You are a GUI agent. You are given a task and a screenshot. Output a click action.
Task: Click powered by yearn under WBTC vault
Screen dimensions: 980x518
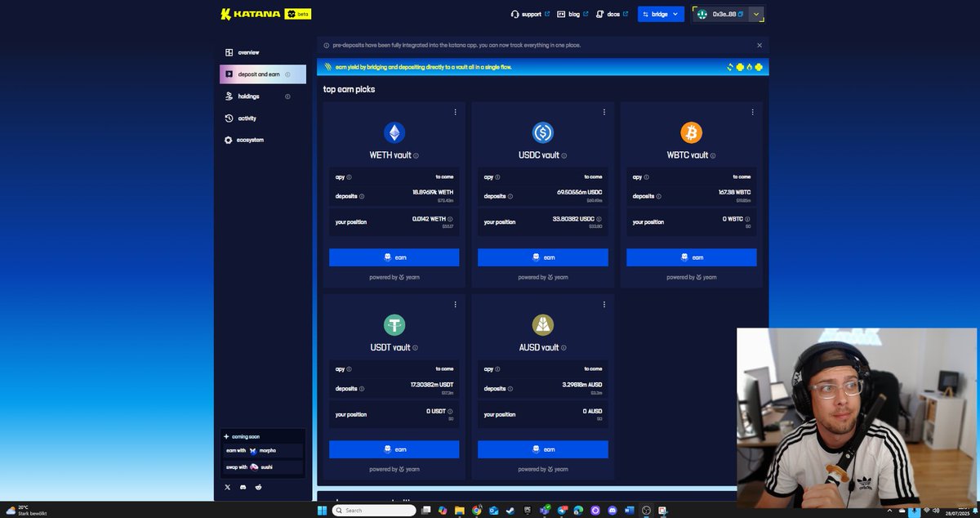point(692,277)
